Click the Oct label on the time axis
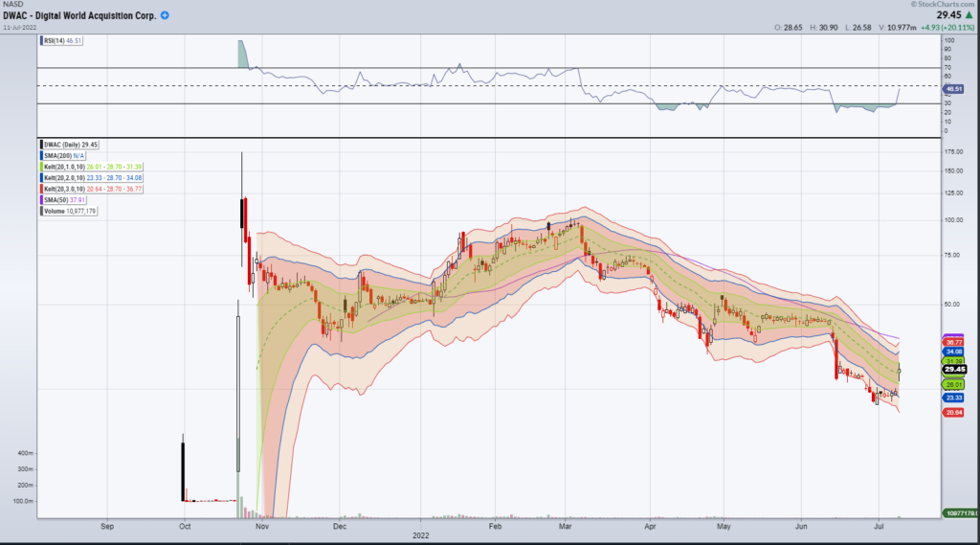Screen dimensions: 980x545 click(185, 526)
